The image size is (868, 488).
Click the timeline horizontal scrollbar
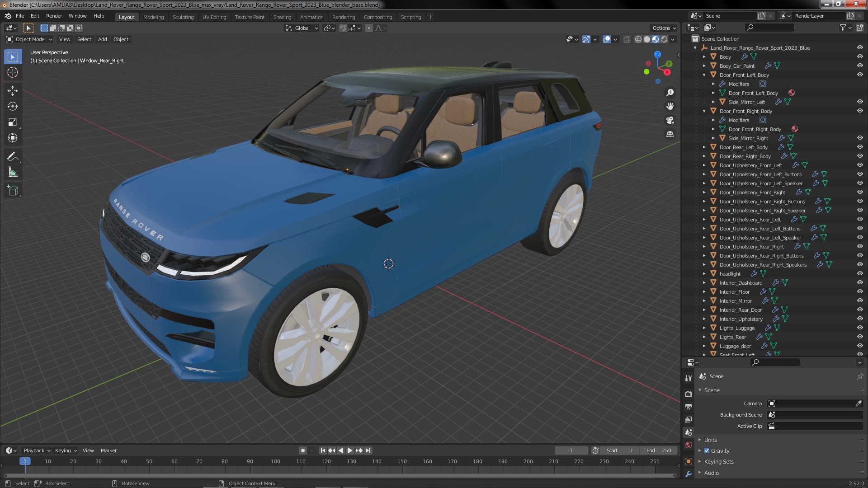click(340, 475)
